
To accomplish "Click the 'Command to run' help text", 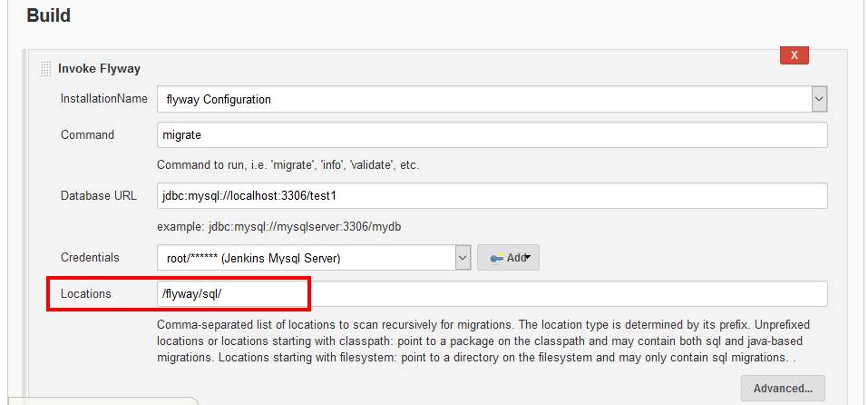I will pos(288,165).
